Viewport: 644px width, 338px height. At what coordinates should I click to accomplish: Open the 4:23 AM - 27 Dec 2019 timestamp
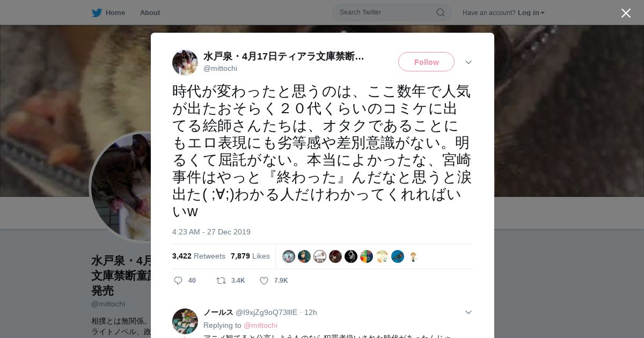211,232
